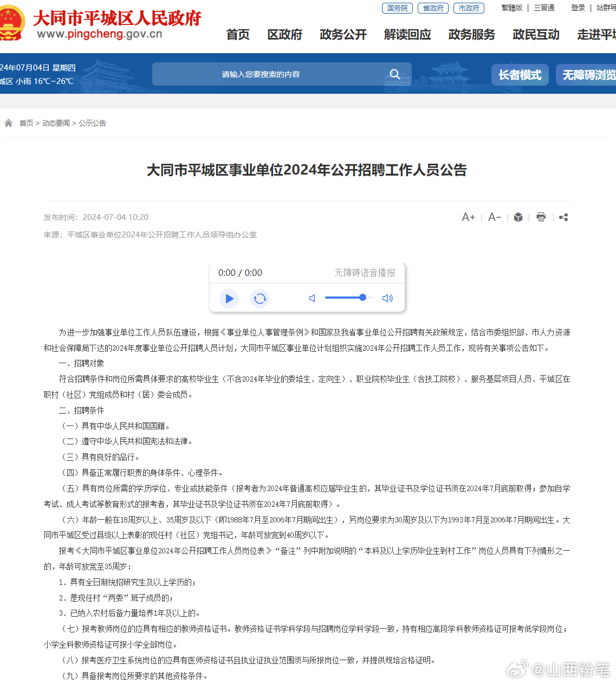Click the 二、招聘条件 section heading
616x684 pixels.
pos(81,410)
